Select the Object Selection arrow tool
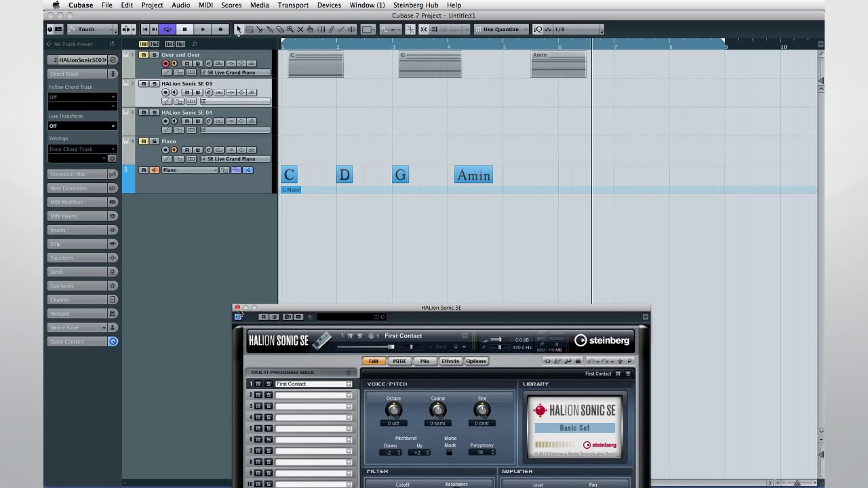This screenshot has width=868, height=488. pos(239,29)
